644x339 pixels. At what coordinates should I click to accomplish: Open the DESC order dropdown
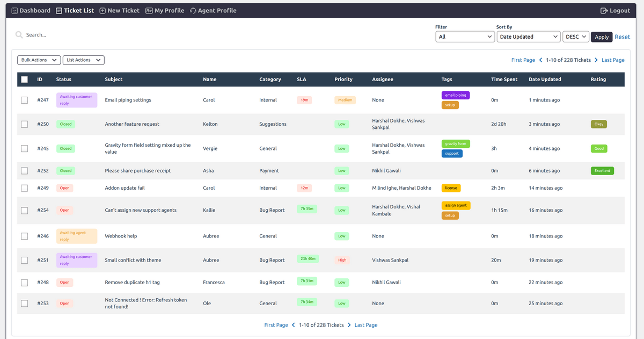click(x=576, y=37)
